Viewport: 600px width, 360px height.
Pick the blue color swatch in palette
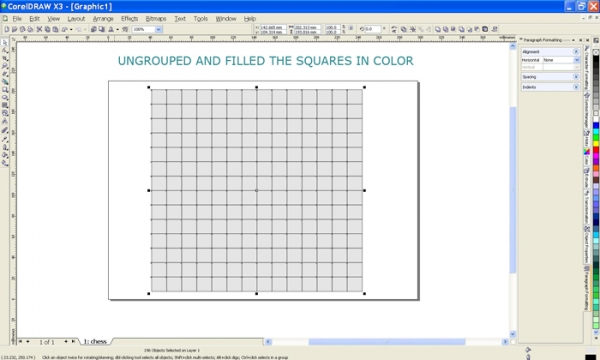click(x=596, y=125)
